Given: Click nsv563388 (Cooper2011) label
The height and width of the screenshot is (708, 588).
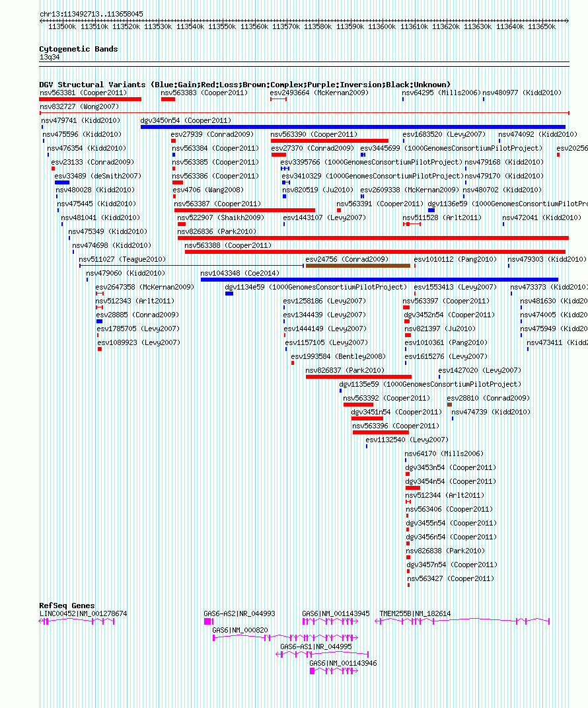Looking at the screenshot, I should coord(228,246).
